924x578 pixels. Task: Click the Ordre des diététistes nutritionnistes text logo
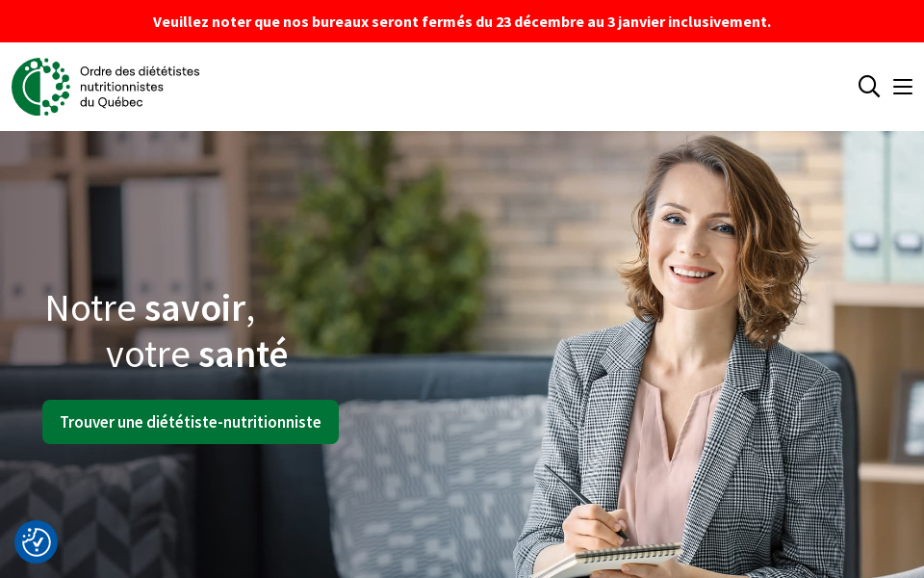(x=140, y=87)
